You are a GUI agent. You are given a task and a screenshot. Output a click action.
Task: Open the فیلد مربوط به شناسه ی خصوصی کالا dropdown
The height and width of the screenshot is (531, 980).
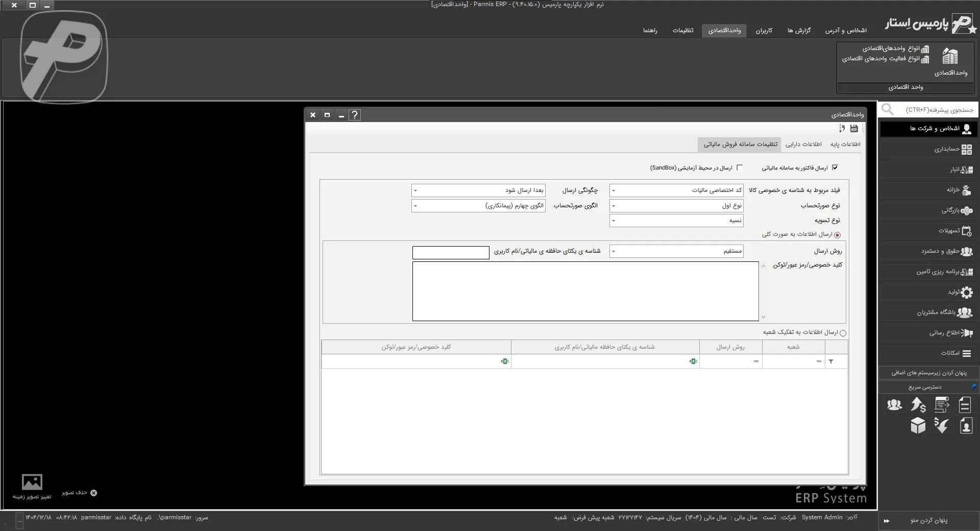coord(676,190)
